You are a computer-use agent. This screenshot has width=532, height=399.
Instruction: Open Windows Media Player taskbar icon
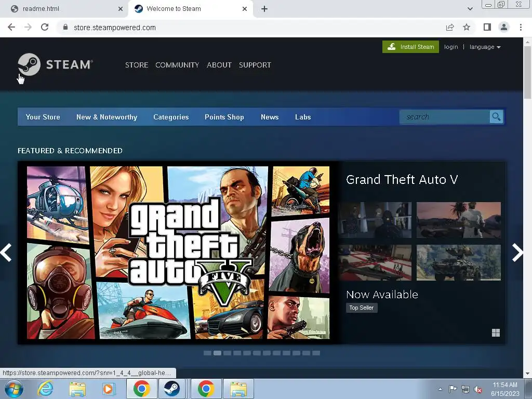109,389
